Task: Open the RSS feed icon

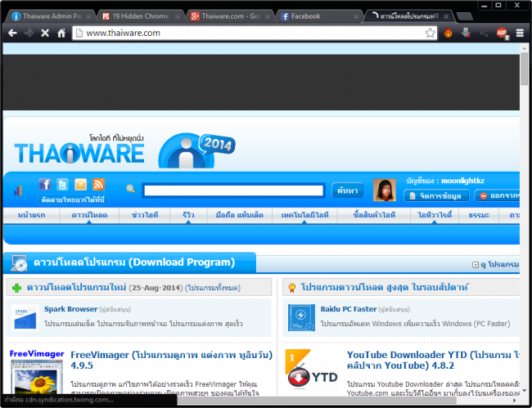Action: coord(98,185)
